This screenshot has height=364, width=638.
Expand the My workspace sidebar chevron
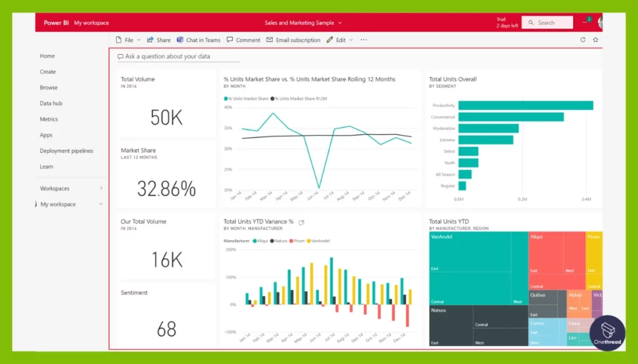[100, 204]
